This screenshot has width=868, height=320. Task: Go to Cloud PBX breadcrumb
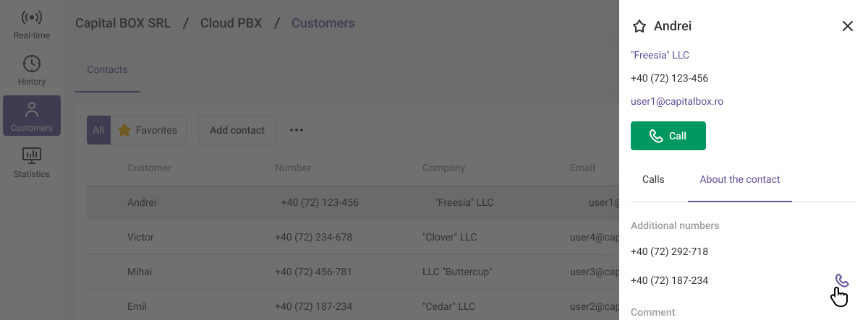(231, 23)
